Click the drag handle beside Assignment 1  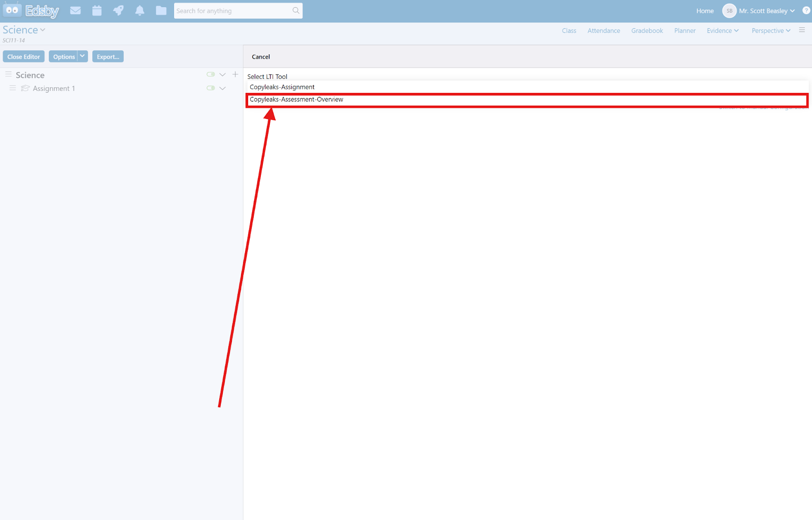13,88
